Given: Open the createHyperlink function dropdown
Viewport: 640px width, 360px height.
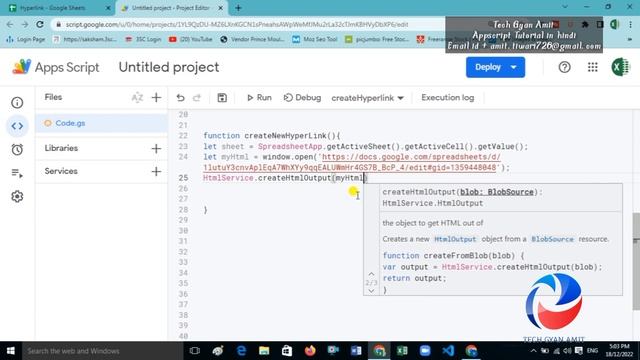Looking at the screenshot, I should click(x=367, y=98).
